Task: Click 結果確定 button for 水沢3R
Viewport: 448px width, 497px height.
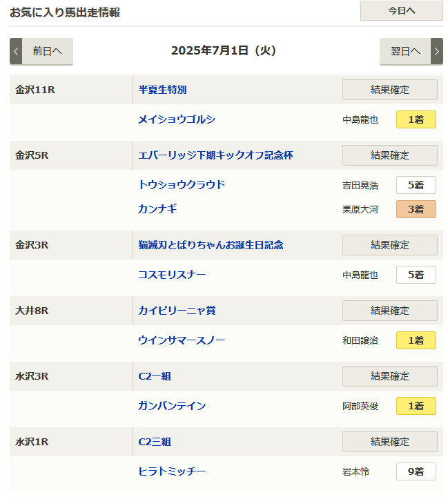Action: click(x=389, y=376)
